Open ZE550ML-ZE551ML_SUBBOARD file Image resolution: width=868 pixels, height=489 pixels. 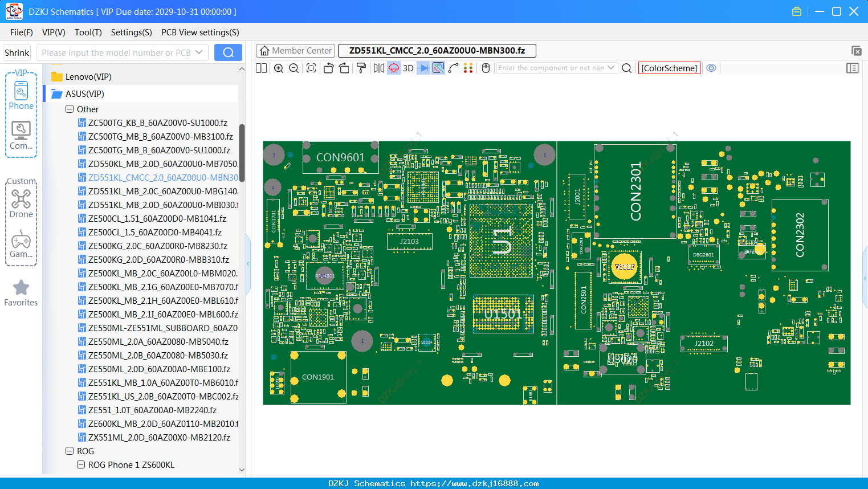[158, 328]
